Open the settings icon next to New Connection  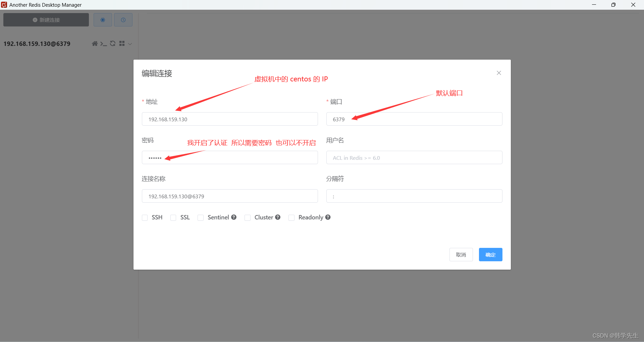point(103,20)
